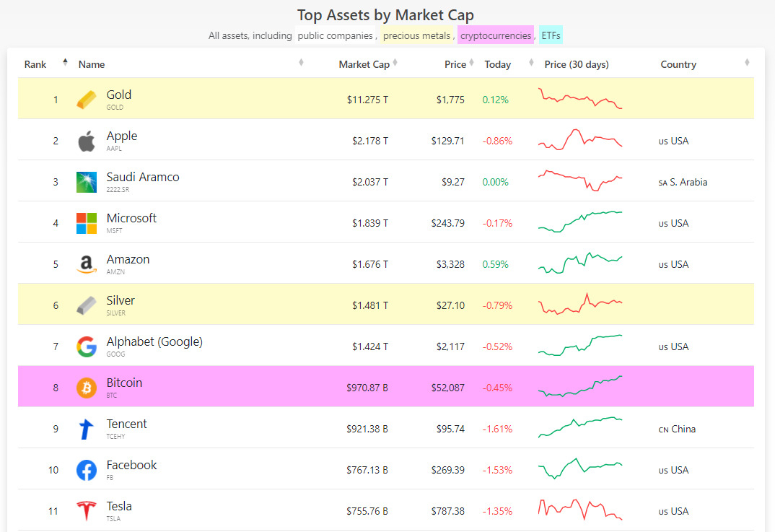The image size is (775, 532).
Task: View Microsoft 30-day price chart
Action: (580, 222)
